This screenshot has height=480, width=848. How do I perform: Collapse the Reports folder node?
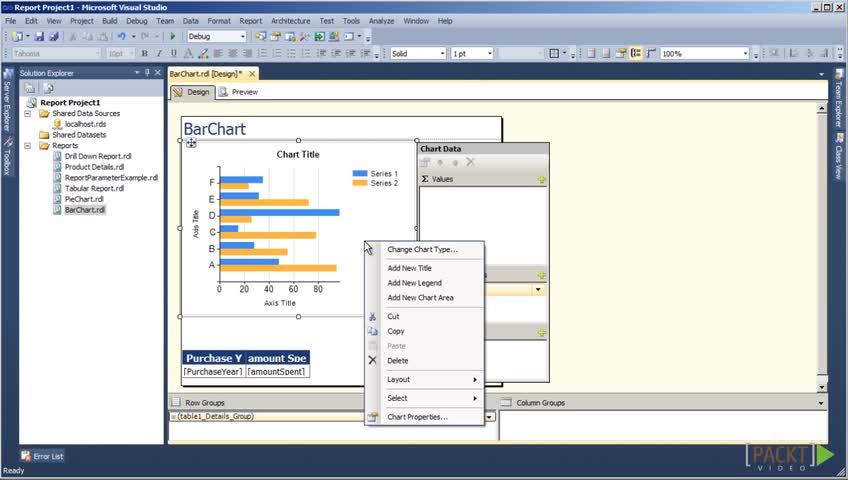pyautogui.click(x=28, y=146)
